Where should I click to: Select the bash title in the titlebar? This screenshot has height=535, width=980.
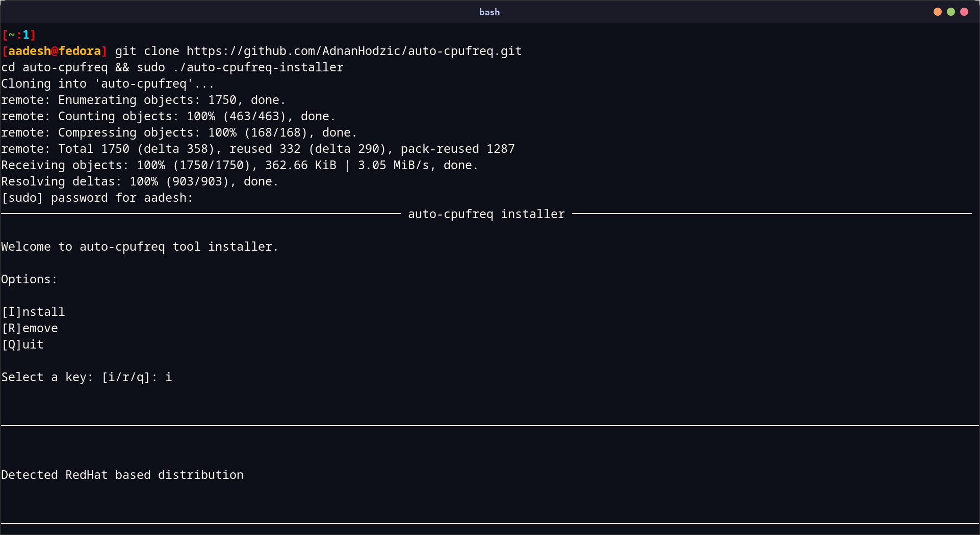pyautogui.click(x=489, y=12)
